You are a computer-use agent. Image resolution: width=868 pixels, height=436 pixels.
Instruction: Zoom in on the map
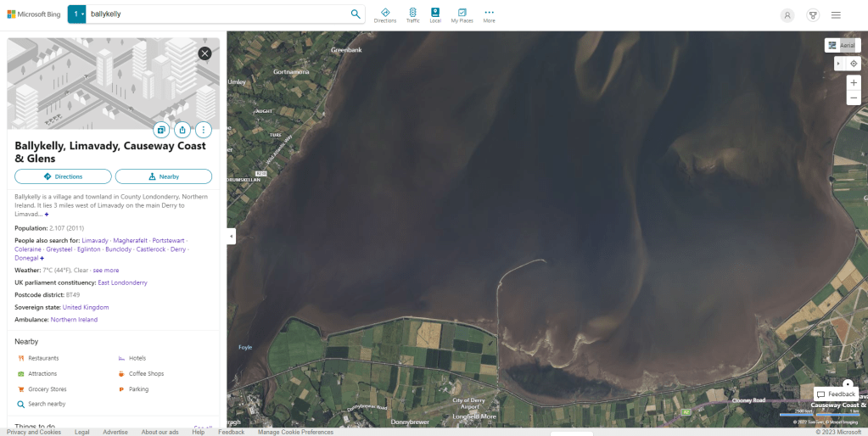point(854,82)
